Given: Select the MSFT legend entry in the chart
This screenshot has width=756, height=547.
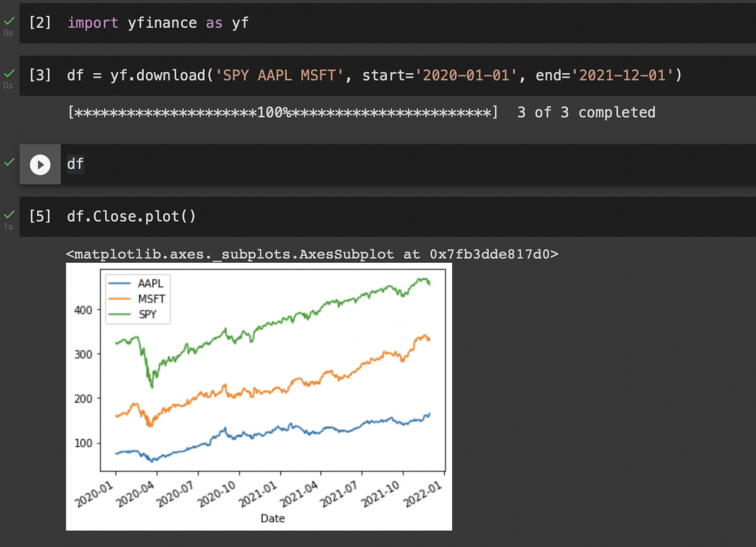Looking at the screenshot, I should (x=149, y=299).
